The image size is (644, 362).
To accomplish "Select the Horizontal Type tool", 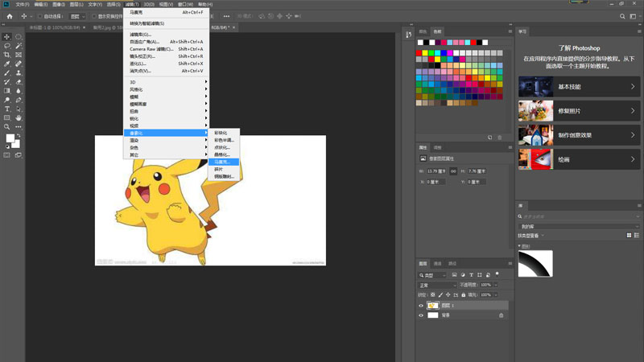I will click(x=7, y=109).
